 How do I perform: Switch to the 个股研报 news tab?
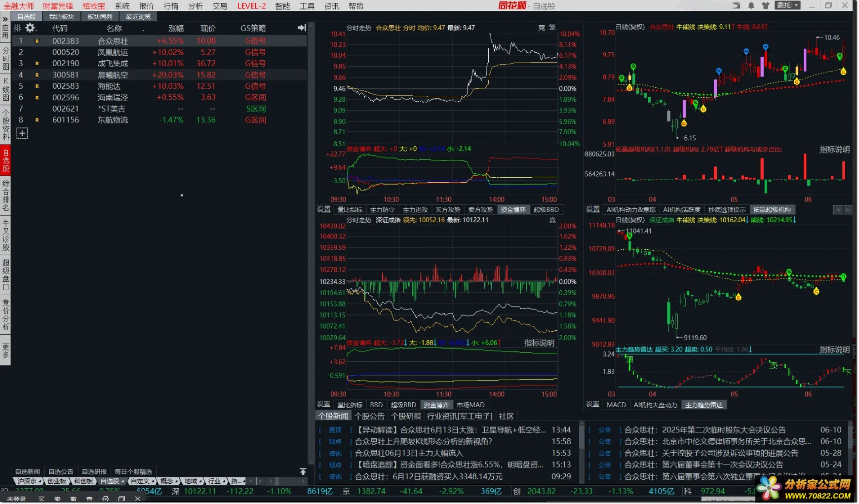pyautogui.click(x=406, y=416)
